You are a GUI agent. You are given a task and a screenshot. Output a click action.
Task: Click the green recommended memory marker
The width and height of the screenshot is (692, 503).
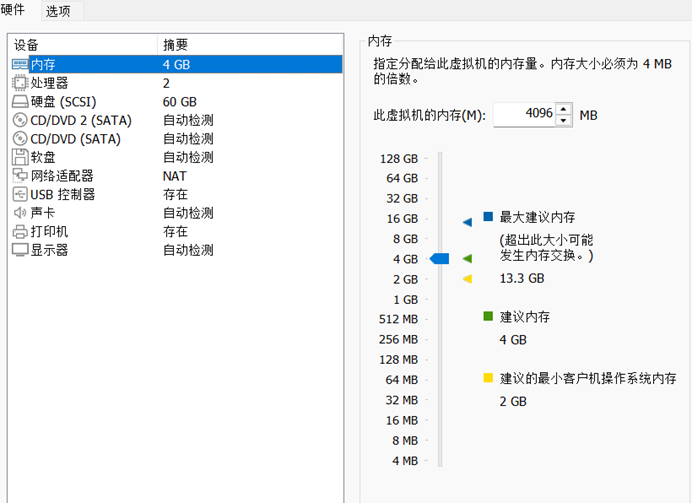coord(467,259)
